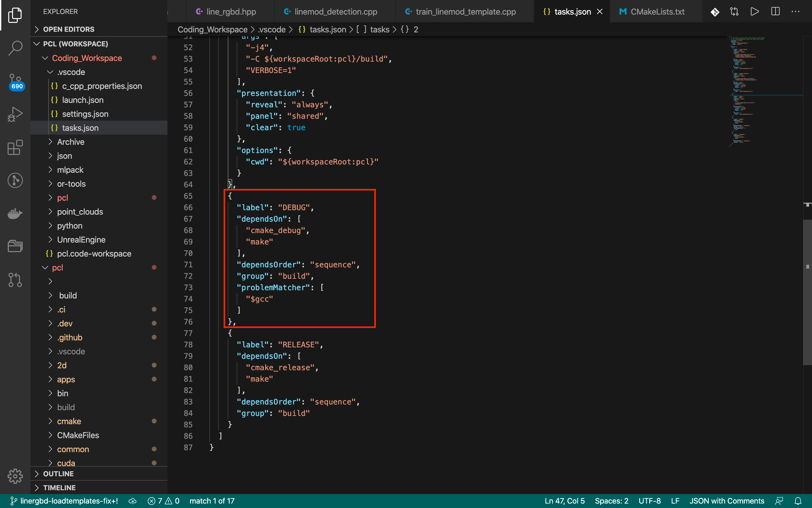Click the minimap code overview
The image size is (812, 508).
tap(766, 91)
